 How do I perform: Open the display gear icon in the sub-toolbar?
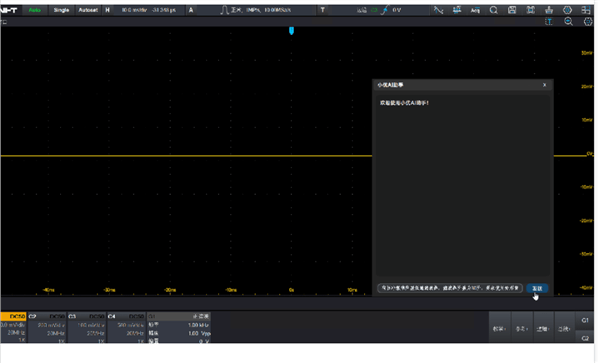pos(588,22)
